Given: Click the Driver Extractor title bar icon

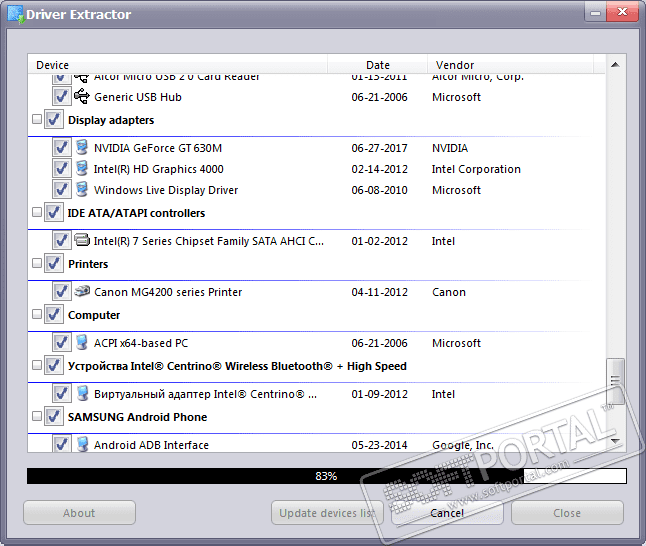Looking at the screenshot, I should pos(16,14).
